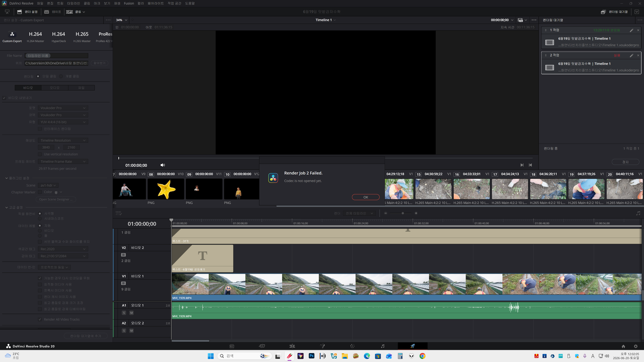Viewport: 644px width, 362px height.
Task: Select the Custom Export preset icon
Action: [12, 37]
